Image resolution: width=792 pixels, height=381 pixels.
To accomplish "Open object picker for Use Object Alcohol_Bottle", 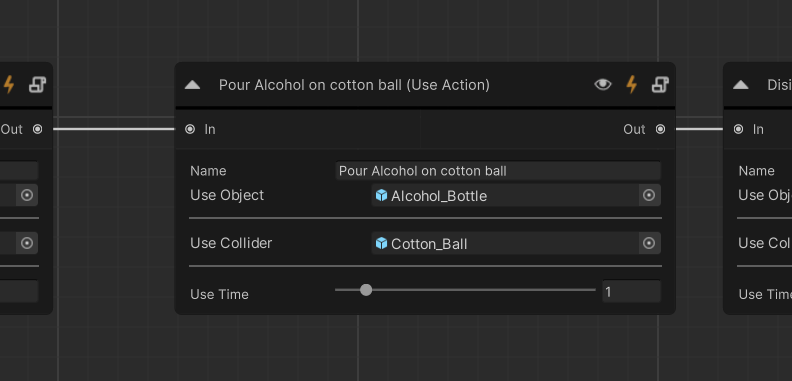I will click(650, 196).
